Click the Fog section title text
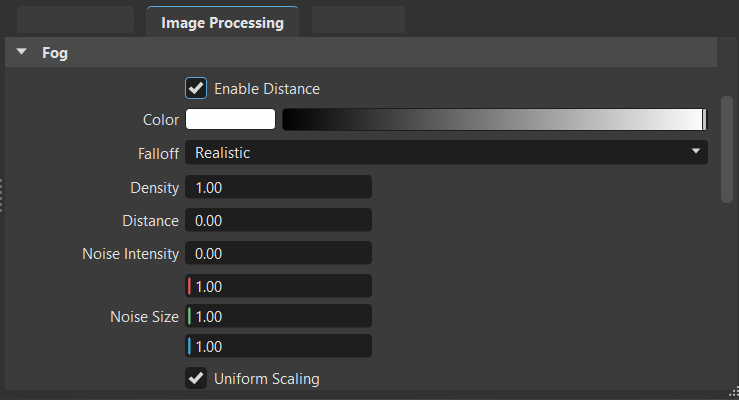This screenshot has height=400, width=739. pos(55,53)
